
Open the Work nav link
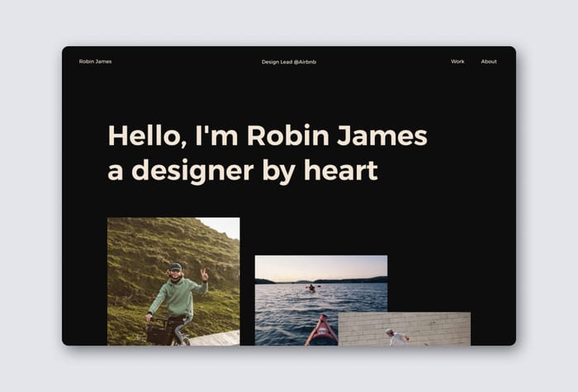457,62
